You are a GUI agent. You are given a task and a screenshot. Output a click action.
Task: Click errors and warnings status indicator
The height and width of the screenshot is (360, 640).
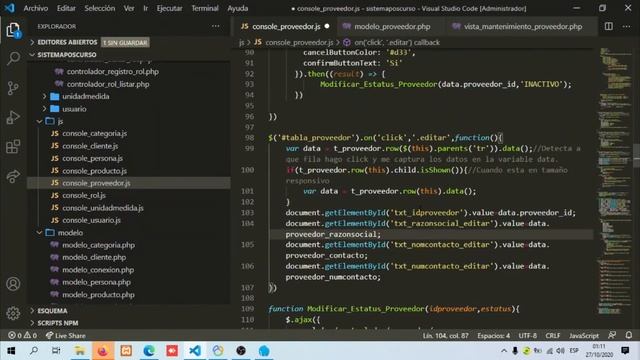22,336
